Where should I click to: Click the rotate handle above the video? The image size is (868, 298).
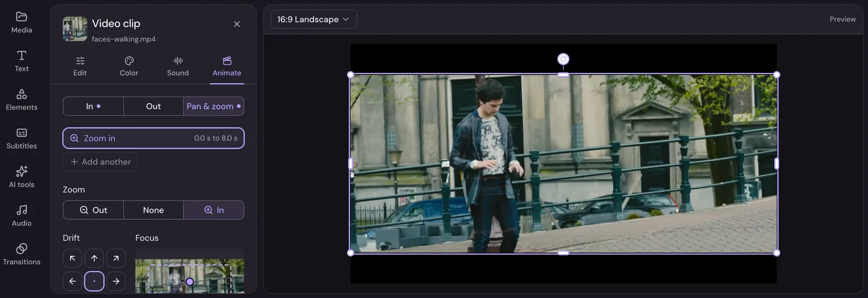point(563,59)
